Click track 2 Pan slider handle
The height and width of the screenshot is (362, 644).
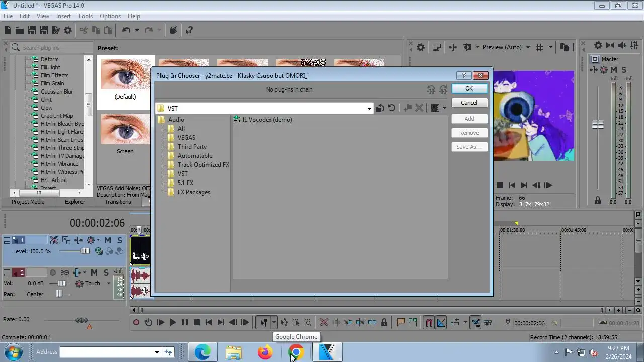pos(59,294)
